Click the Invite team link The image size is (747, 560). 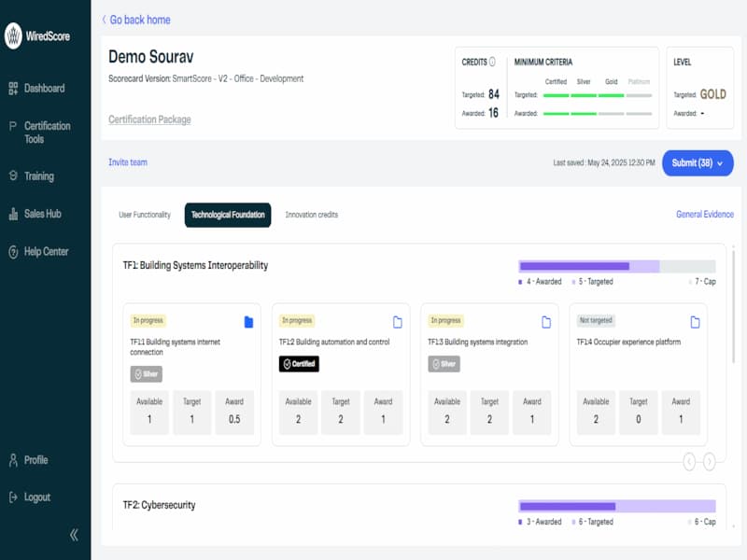pyautogui.click(x=128, y=162)
